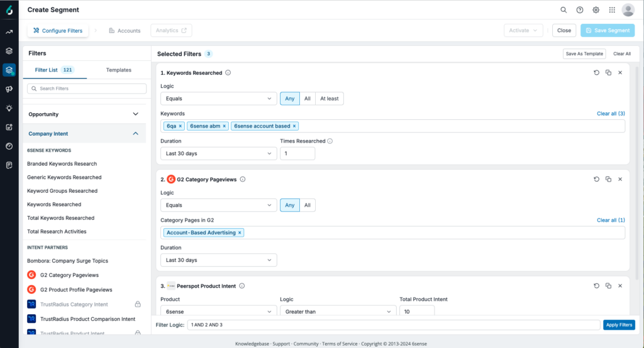Viewport: 644px width, 348px height.
Task: Click Clear All selected filters
Action: click(622, 54)
